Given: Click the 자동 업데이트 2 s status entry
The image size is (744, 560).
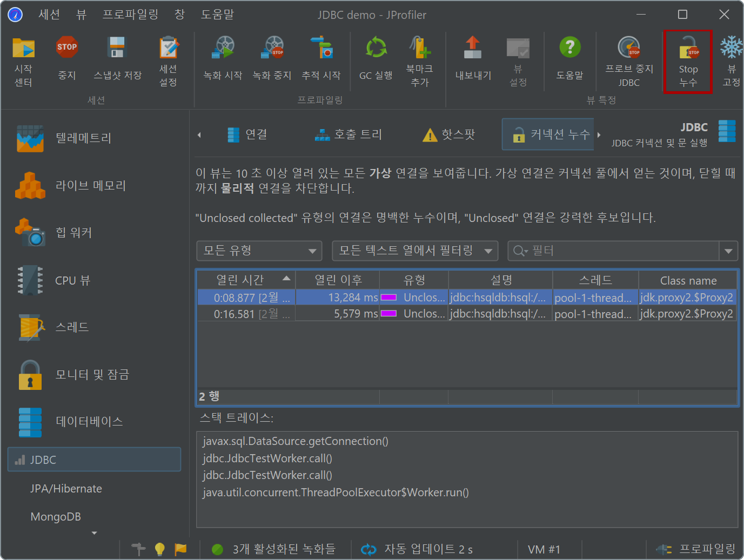Looking at the screenshot, I should click(417, 549).
